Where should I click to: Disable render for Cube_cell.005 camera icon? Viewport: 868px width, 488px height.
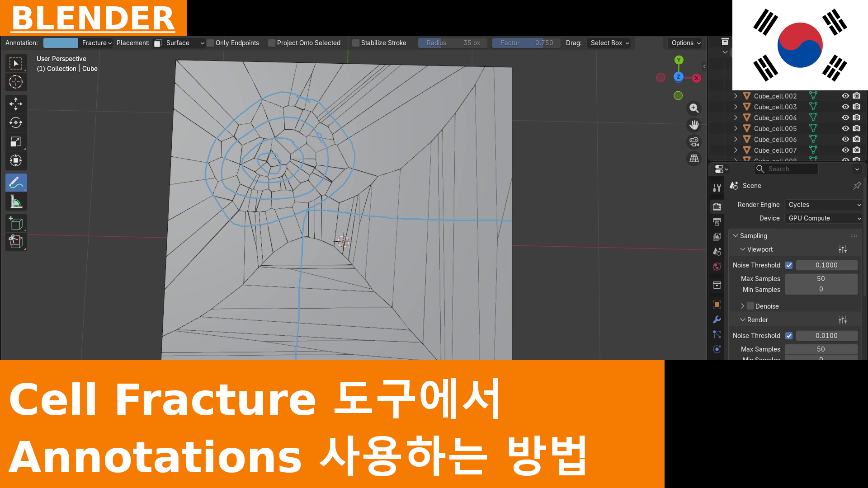pyautogui.click(x=857, y=128)
